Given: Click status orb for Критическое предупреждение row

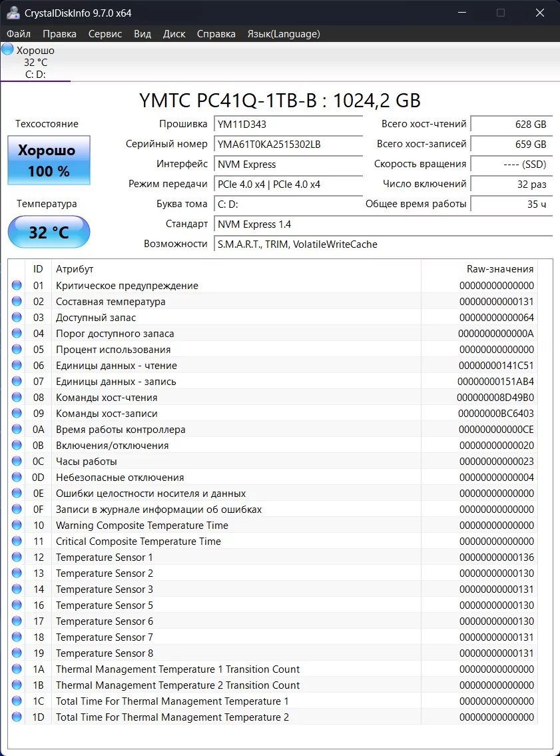Looking at the screenshot, I should tap(17, 285).
